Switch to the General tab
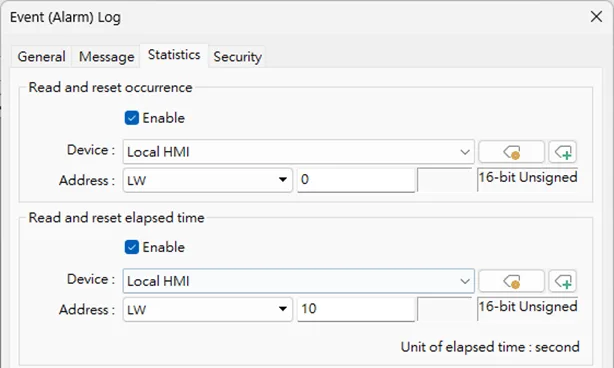 [42, 57]
